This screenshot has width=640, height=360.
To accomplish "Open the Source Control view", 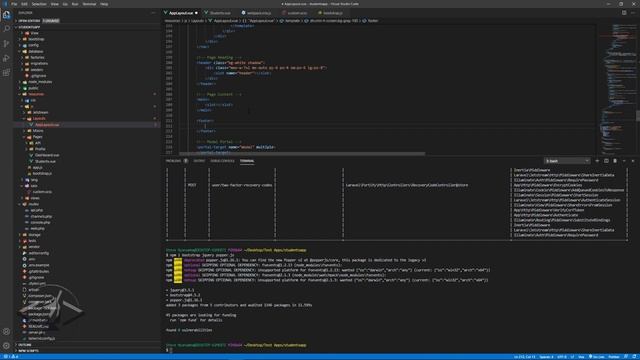I will click(6, 43).
